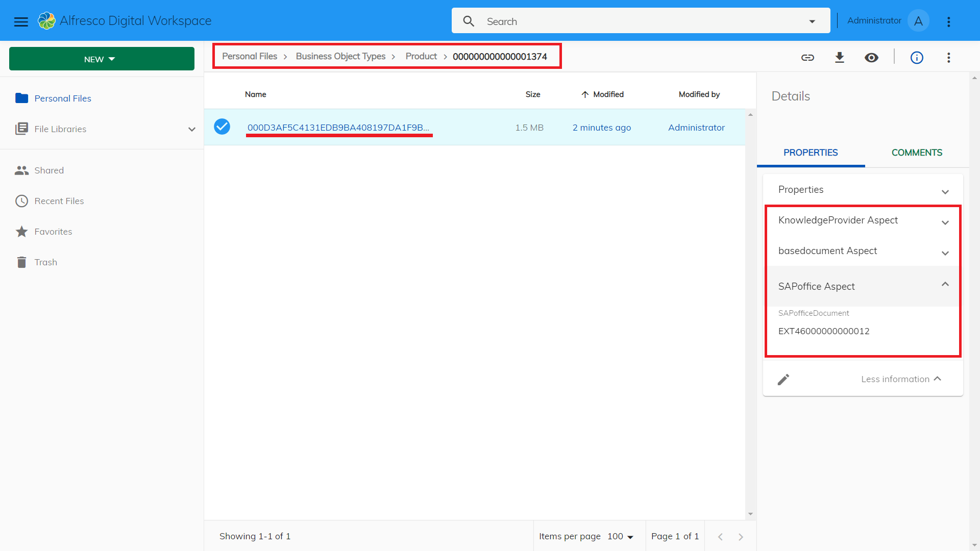Switch to the COMMENTS tab
Image resolution: width=980 pixels, height=551 pixels.
[917, 153]
